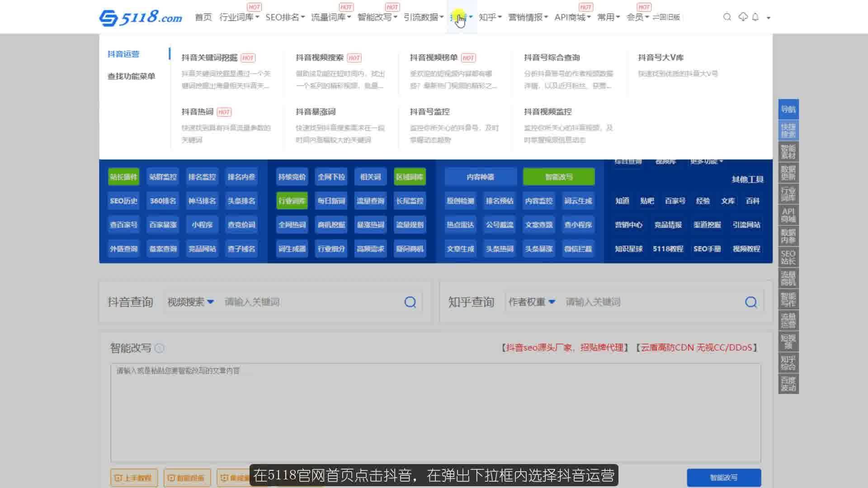Open 抖音视频搜索 link
Viewport: 868px width, 488px height.
coord(320,57)
